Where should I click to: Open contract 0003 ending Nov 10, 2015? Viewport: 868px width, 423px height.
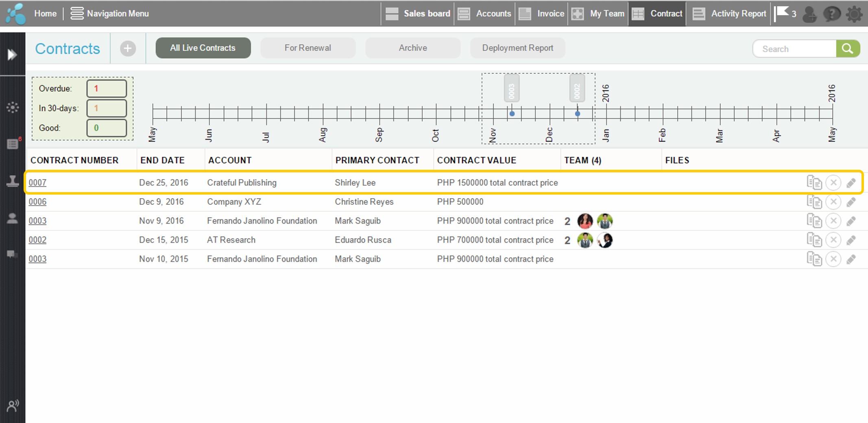pos(37,259)
